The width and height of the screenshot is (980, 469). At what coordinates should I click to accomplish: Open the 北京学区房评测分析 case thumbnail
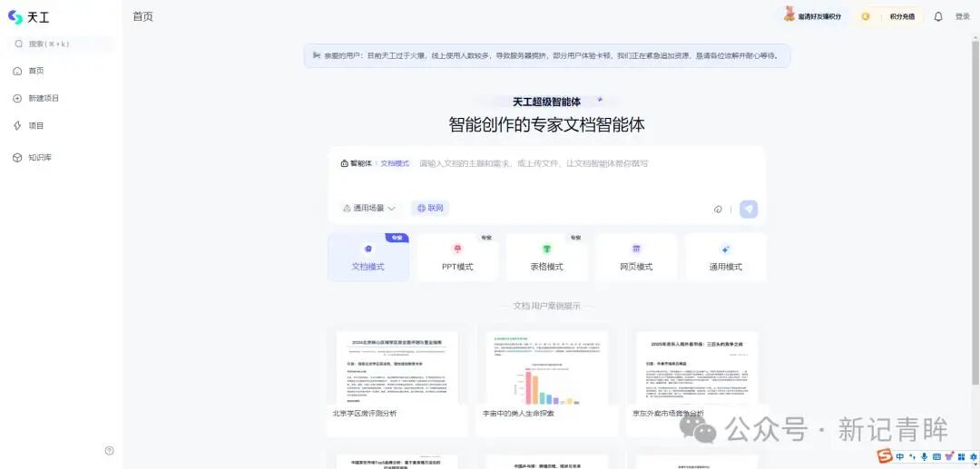(x=397, y=367)
